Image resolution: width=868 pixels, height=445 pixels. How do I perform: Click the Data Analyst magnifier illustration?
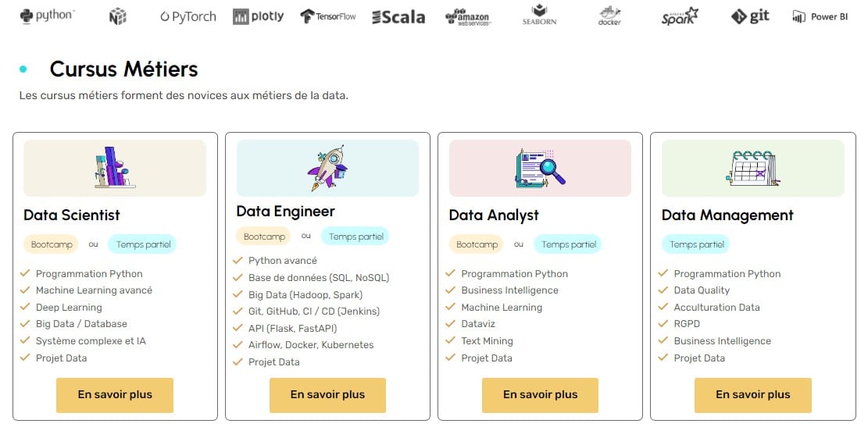point(541,168)
